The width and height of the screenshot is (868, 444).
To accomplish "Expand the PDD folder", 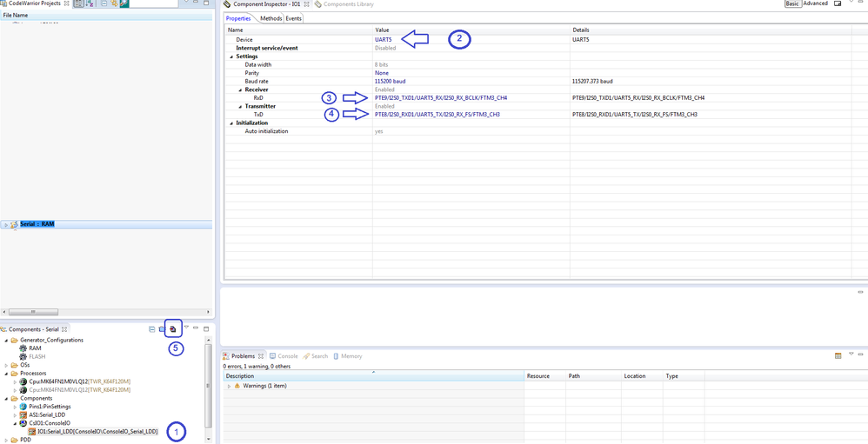I will (x=6, y=440).
